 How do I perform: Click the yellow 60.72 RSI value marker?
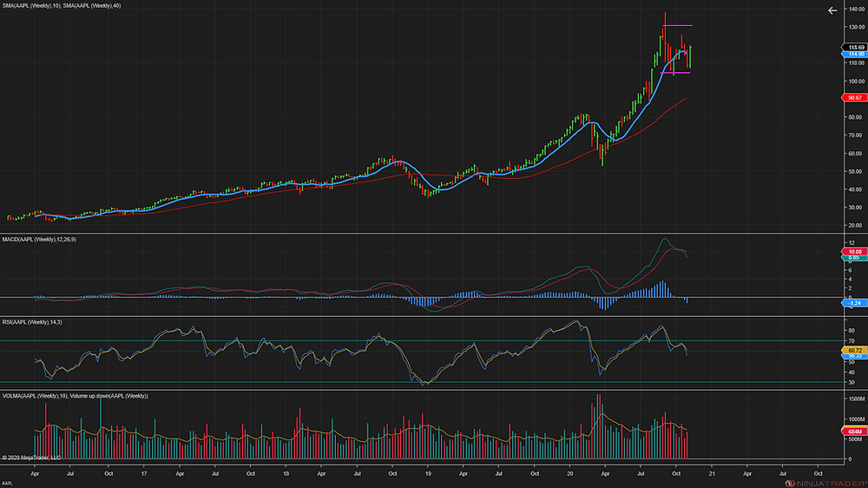tap(854, 350)
